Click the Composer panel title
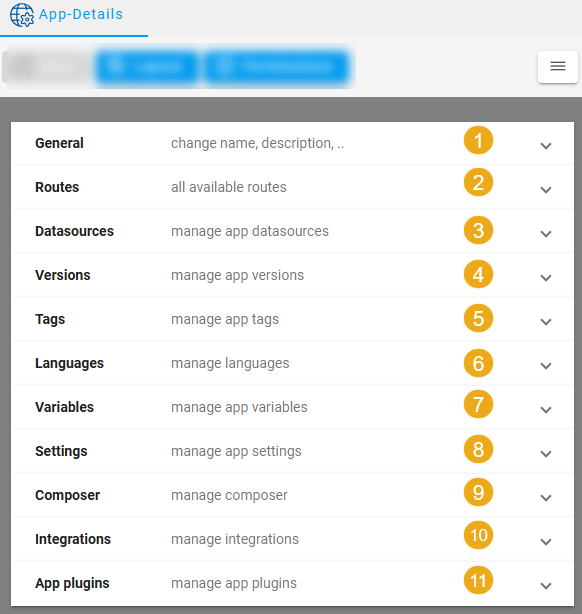This screenshot has height=614, width=582. tap(67, 495)
